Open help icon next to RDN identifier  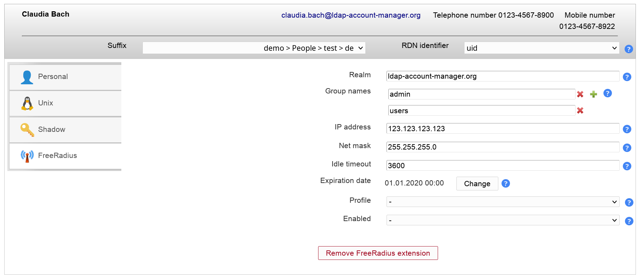pyautogui.click(x=628, y=49)
